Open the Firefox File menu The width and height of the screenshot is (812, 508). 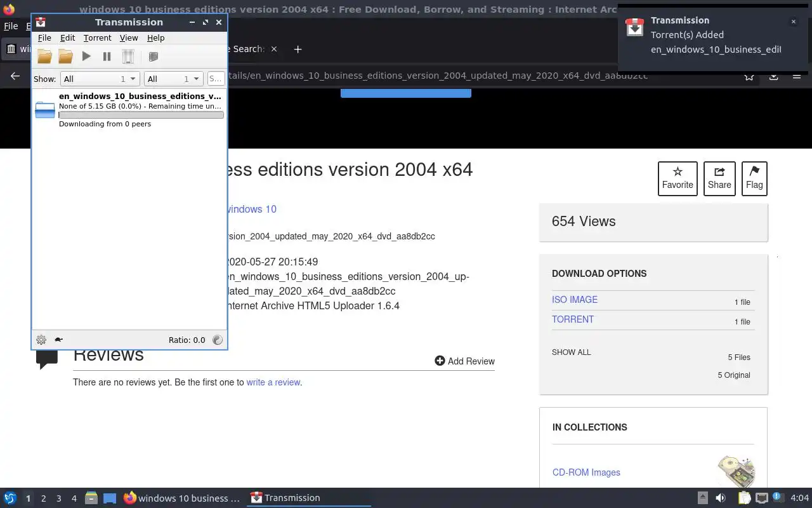pos(11,26)
